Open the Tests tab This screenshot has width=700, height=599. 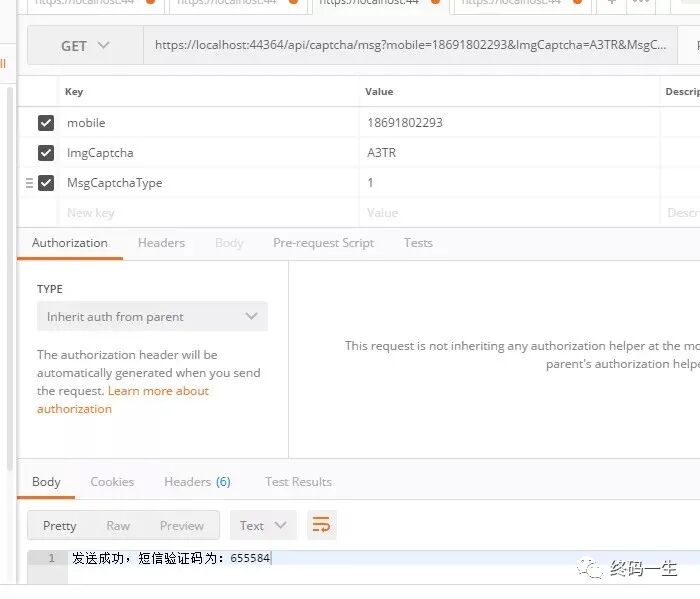pos(418,243)
